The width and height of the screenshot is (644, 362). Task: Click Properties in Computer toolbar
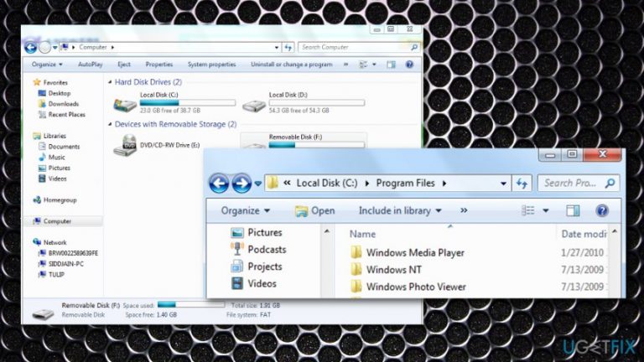point(159,65)
